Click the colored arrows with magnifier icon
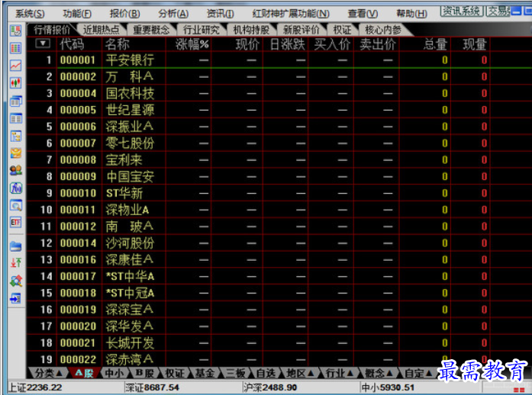The height and width of the screenshot is (395, 532). tap(15, 281)
